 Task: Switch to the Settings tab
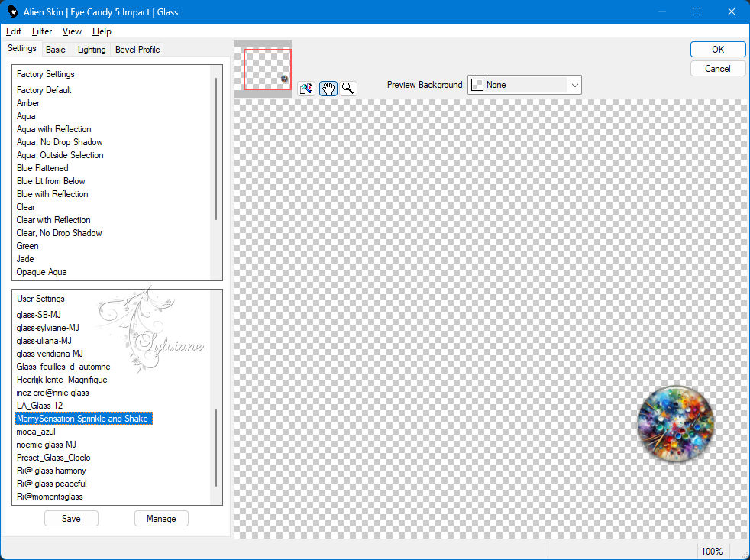tap(22, 48)
